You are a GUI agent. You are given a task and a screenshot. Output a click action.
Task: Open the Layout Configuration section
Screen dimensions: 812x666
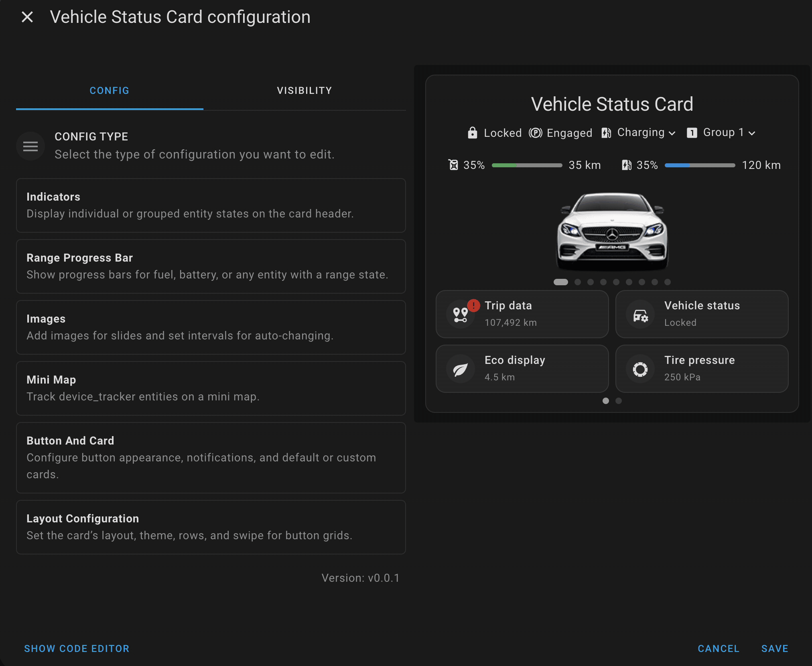coord(211,527)
